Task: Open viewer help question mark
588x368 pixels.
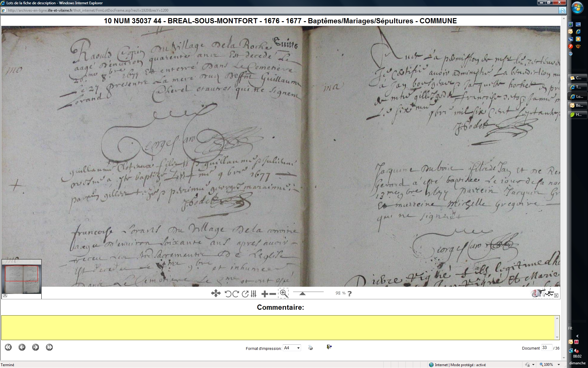Action: coord(350,293)
